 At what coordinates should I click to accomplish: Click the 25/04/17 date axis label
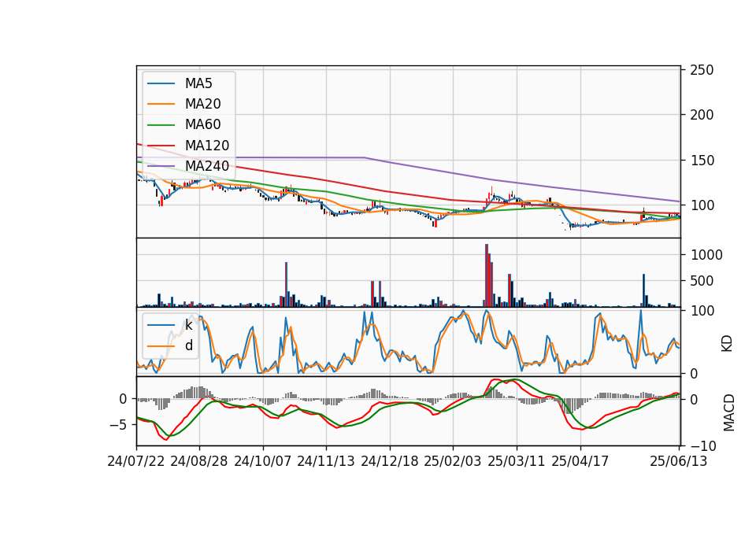[x=580, y=461]
